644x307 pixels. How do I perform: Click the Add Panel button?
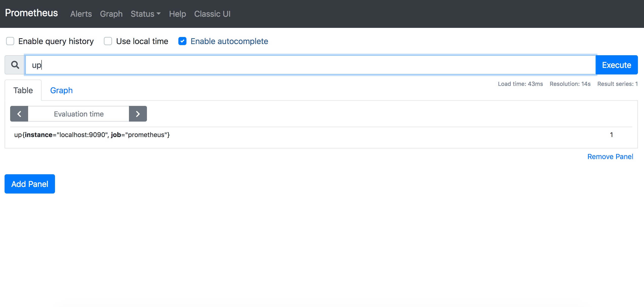[x=30, y=184]
